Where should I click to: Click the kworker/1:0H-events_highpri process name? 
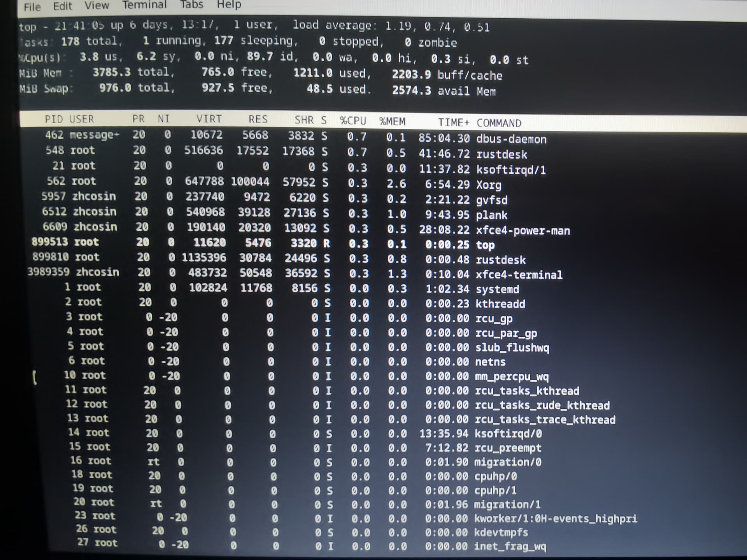[x=556, y=518]
